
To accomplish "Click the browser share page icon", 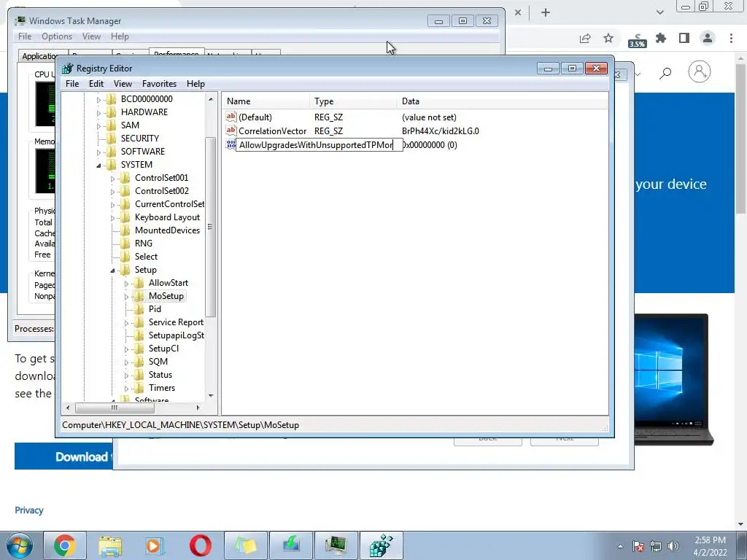I will 585,39.
